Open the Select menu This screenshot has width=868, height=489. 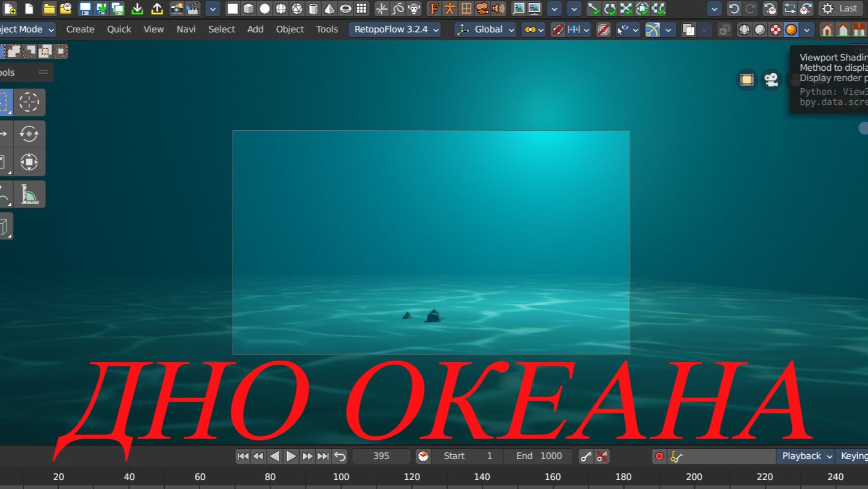pyautogui.click(x=222, y=29)
